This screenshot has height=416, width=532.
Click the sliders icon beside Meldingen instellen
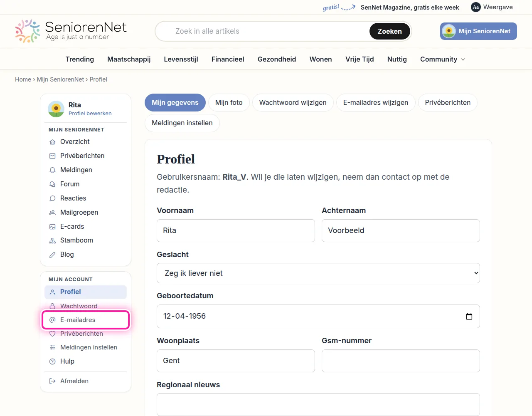[x=52, y=347]
